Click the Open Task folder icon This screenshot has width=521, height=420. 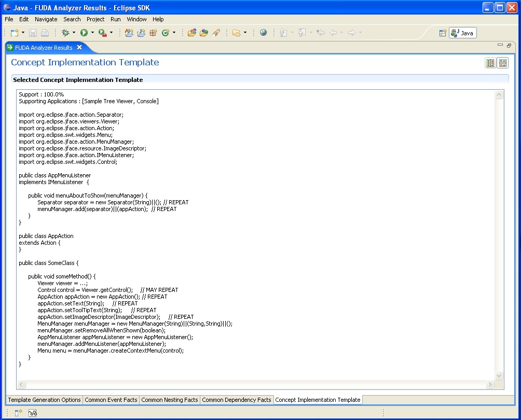point(204,33)
